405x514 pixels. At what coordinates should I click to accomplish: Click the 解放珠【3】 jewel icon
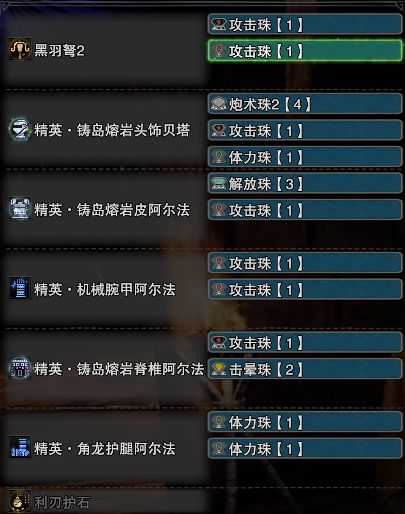[x=219, y=184]
